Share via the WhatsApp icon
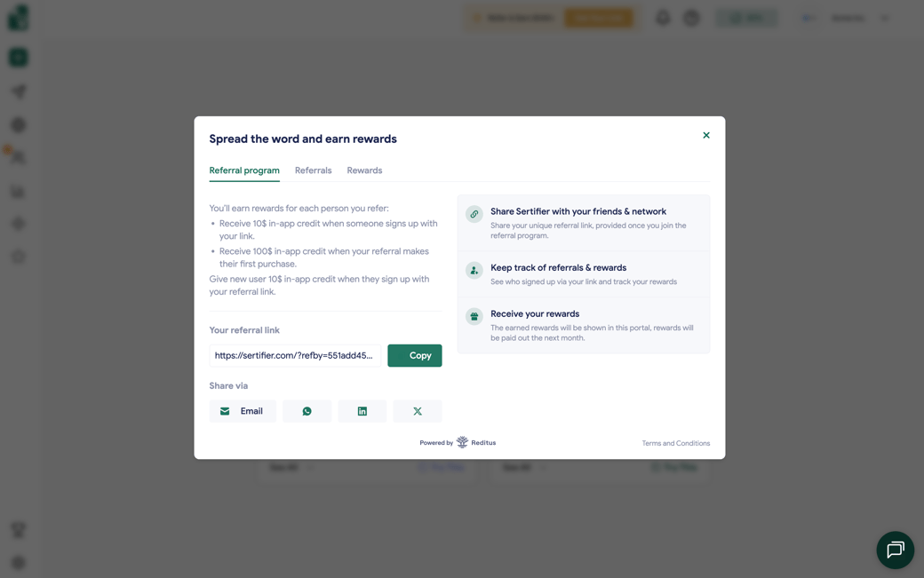Screen dimensions: 924x578 pos(307,411)
